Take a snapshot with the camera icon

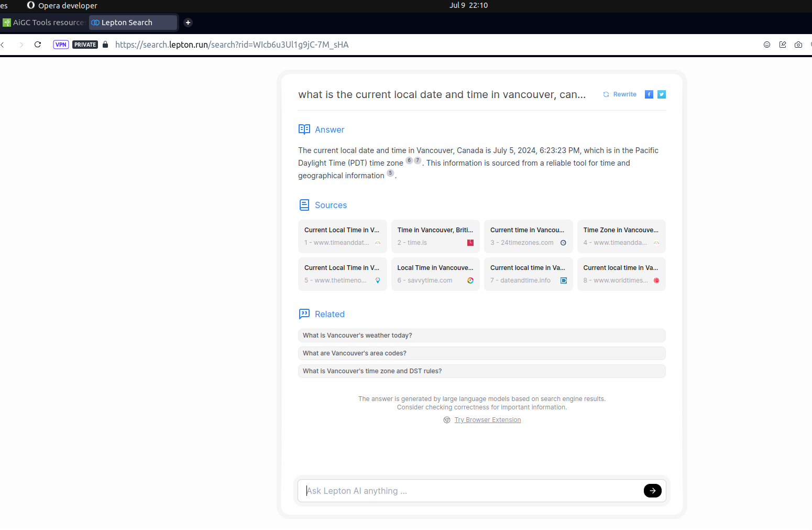[798, 45]
